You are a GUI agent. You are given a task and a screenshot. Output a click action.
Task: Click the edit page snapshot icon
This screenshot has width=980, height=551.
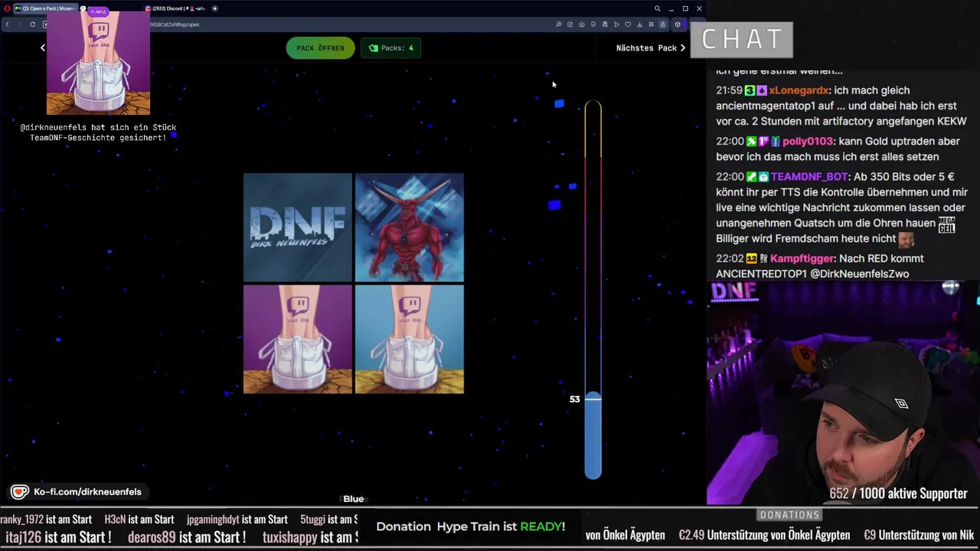570,24
